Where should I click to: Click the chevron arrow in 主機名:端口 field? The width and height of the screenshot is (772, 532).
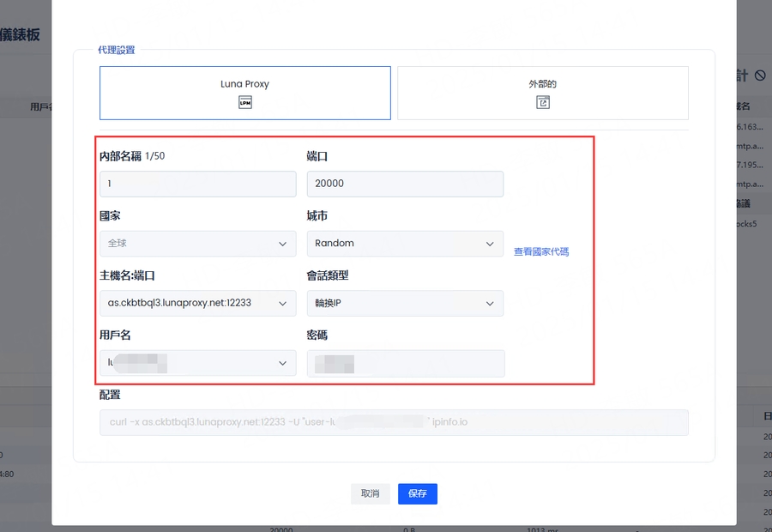coord(283,304)
